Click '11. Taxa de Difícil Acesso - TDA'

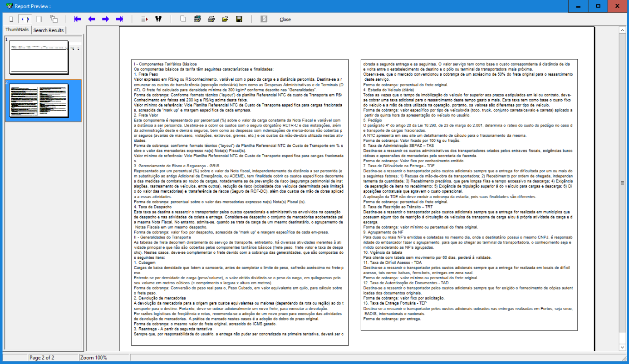(393, 262)
